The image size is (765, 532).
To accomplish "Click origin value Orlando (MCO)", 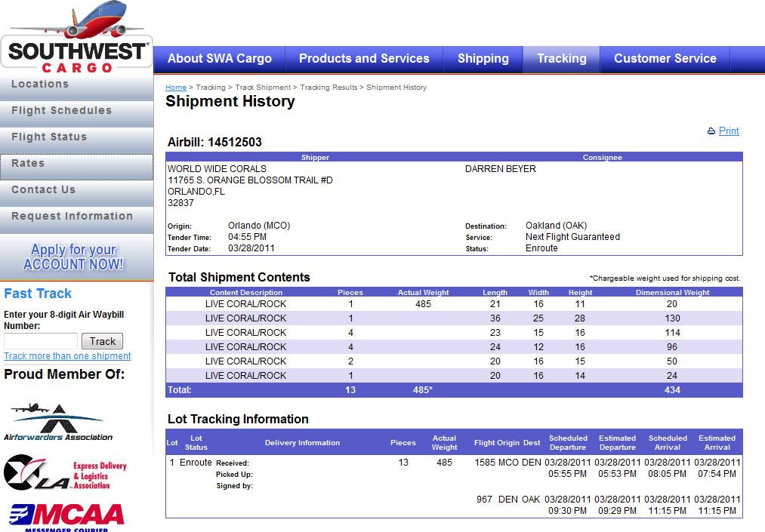I will 259,226.
